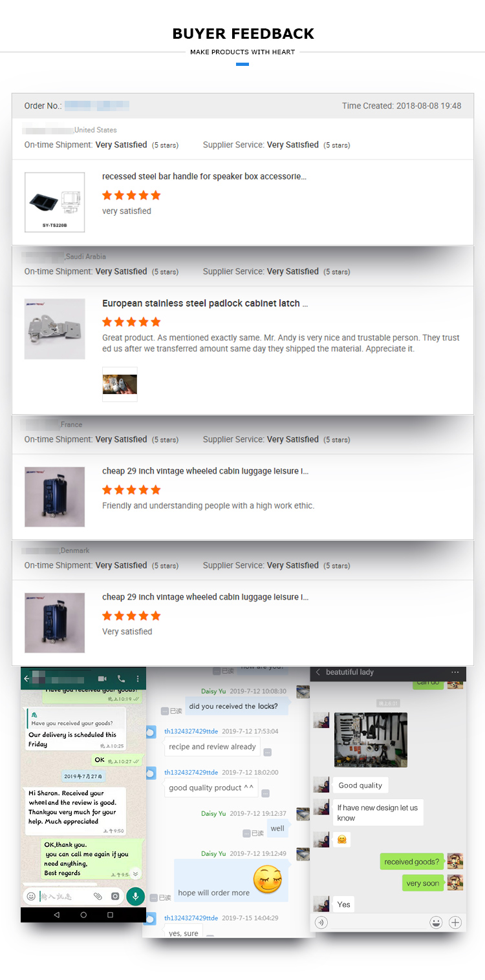Tap the WhatsApp voice call phone icon
The width and height of the screenshot is (485, 980).
pyautogui.click(x=121, y=679)
